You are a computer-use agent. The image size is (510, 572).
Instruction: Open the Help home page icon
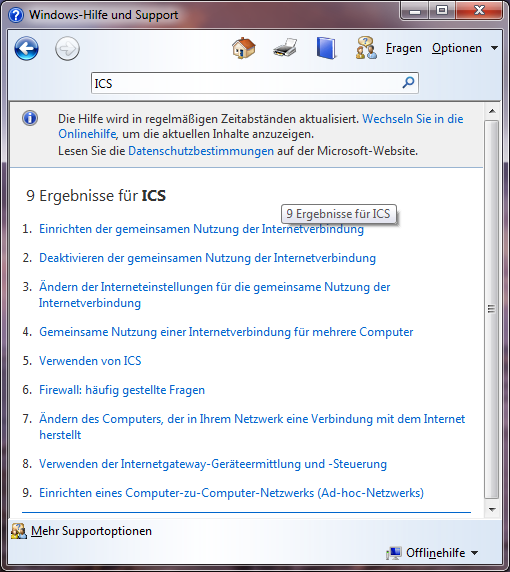pyautogui.click(x=244, y=48)
